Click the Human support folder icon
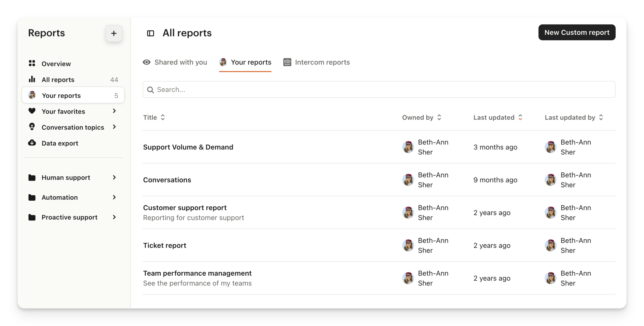Image resolution: width=644 pixels, height=326 pixels. pyautogui.click(x=32, y=178)
